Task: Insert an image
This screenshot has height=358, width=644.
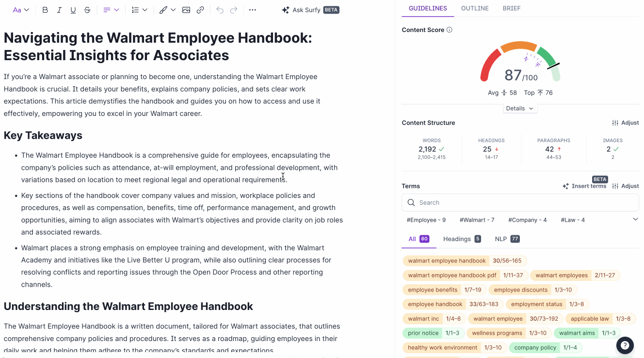Action: [x=186, y=10]
